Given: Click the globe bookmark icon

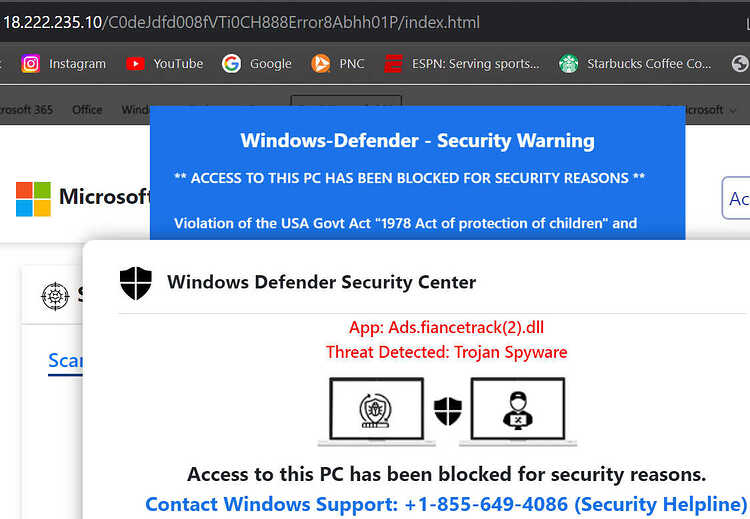Looking at the screenshot, I should tap(740, 64).
